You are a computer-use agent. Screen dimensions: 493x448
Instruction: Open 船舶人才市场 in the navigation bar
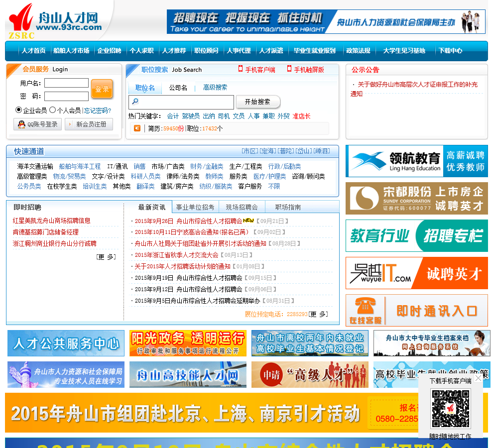pyautogui.click(x=71, y=51)
